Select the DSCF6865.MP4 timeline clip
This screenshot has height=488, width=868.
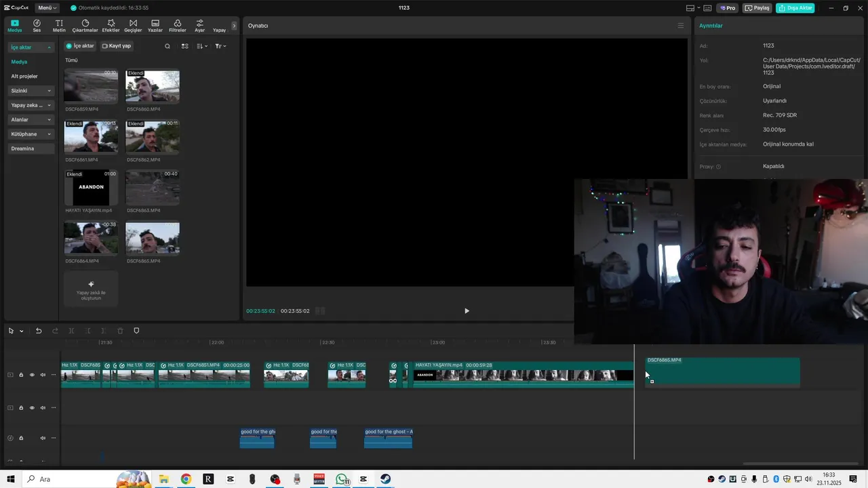(x=722, y=373)
